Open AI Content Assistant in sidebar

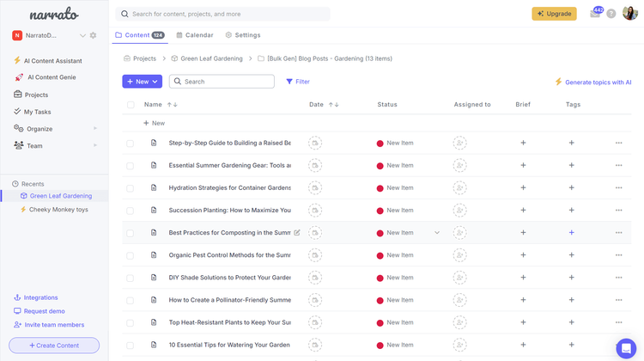48,60
